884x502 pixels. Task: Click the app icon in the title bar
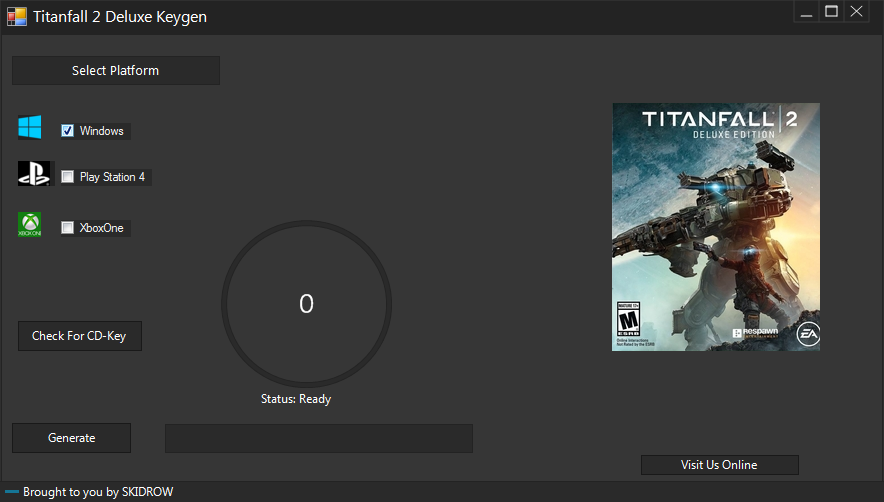[x=17, y=17]
